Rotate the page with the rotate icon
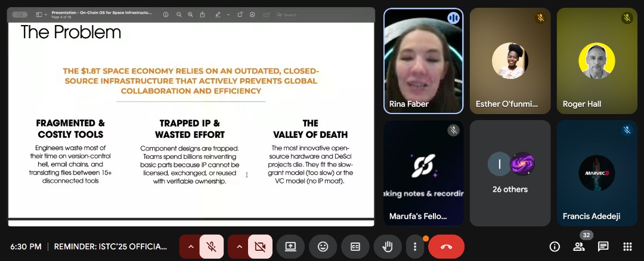The height and width of the screenshot is (261, 644). pyautogui.click(x=240, y=14)
